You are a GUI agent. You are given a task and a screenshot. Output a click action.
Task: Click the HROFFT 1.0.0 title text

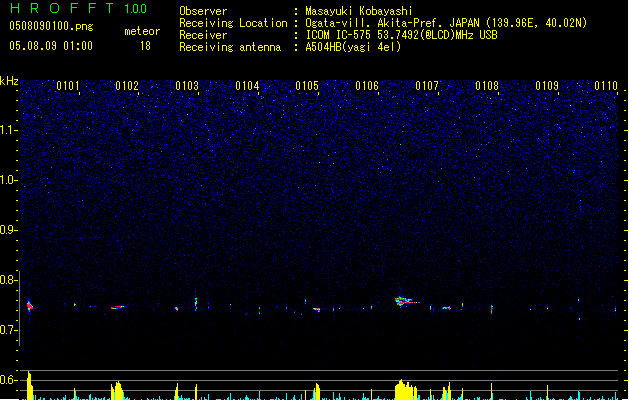coord(79,8)
